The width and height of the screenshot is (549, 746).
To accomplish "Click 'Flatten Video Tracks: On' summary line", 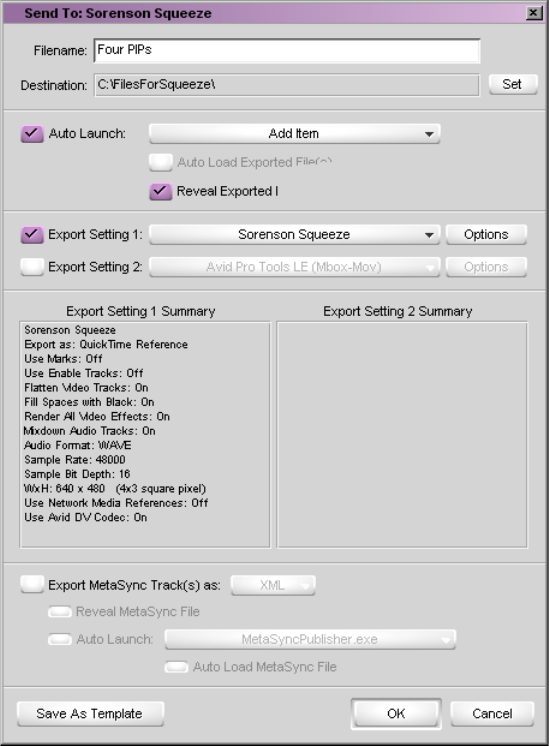I will click(86, 388).
